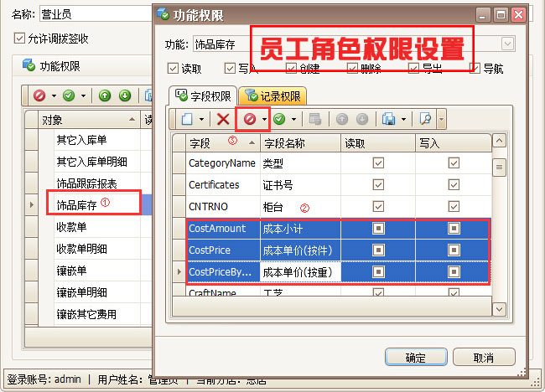Uncheck the 读取 permission checkbox at top
Screen dimensions: 545x392
tap(174, 69)
